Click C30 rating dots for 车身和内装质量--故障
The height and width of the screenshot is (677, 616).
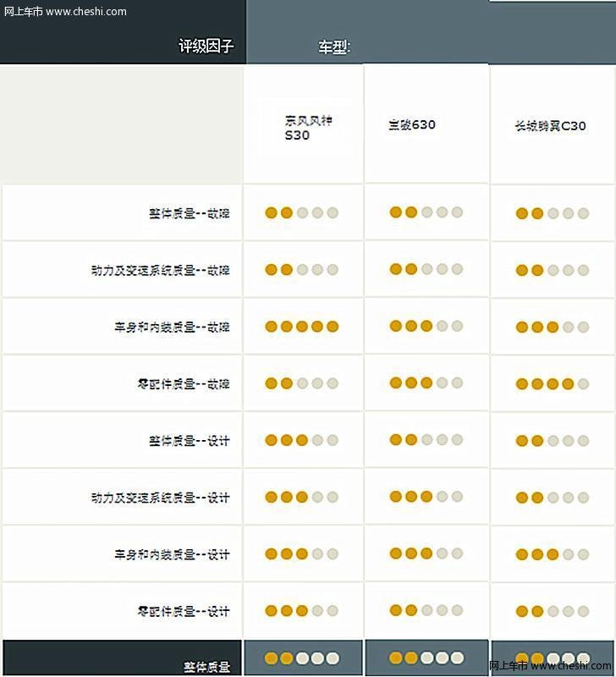pos(553,327)
